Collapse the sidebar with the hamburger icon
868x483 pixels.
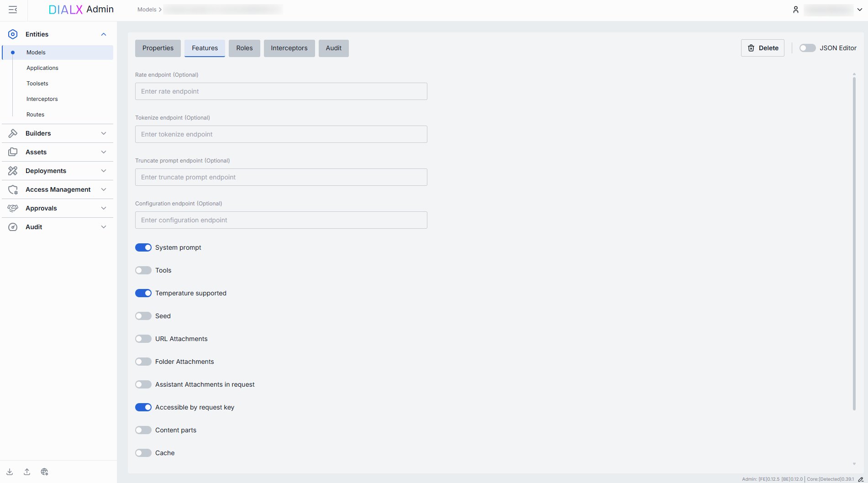coord(13,10)
